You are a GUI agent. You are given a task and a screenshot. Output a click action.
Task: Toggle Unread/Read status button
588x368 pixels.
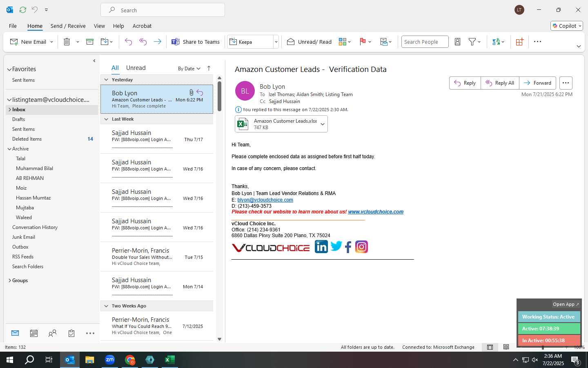[x=309, y=42]
